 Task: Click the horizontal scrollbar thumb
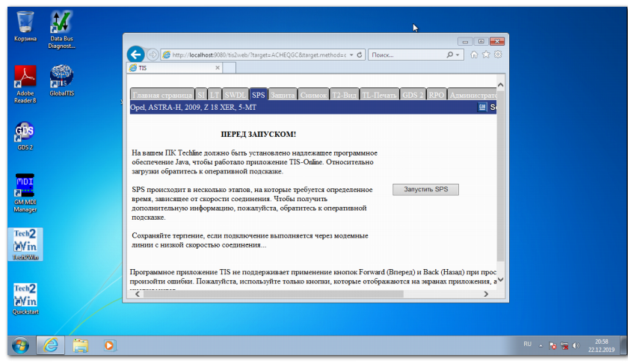(274, 294)
